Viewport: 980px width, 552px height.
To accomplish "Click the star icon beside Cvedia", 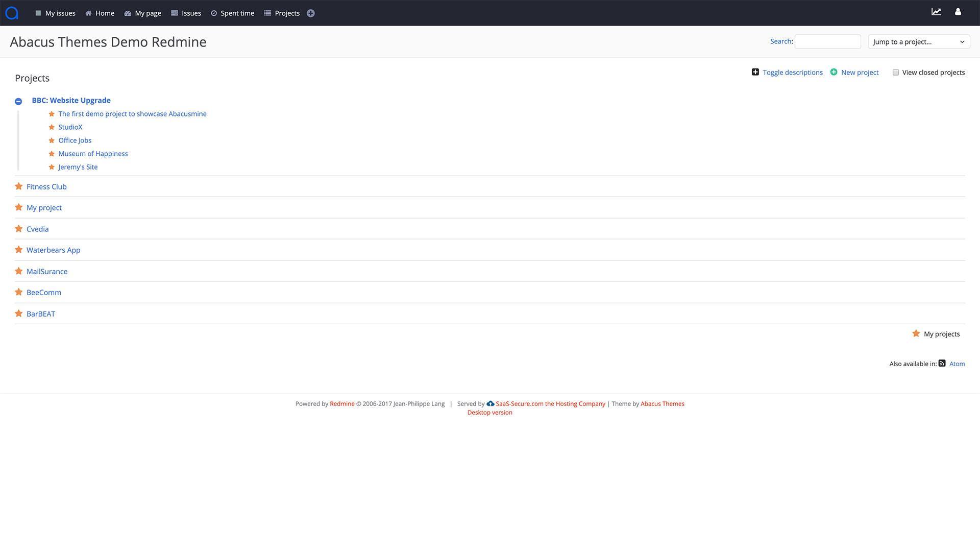I will click(x=19, y=229).
